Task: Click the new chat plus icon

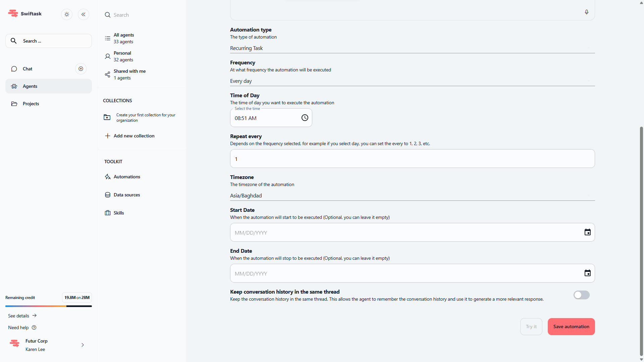Action: point(81,69)
